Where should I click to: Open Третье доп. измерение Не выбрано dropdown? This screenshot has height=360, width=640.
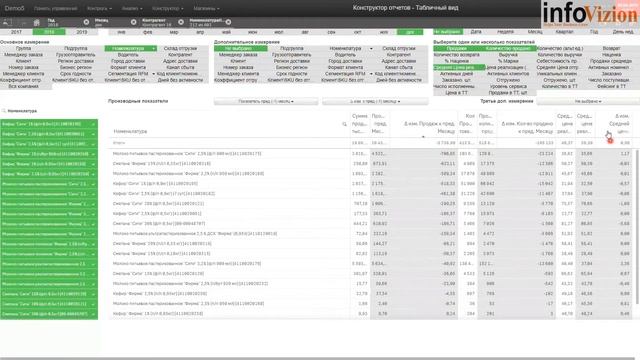[x=588, y=101]
